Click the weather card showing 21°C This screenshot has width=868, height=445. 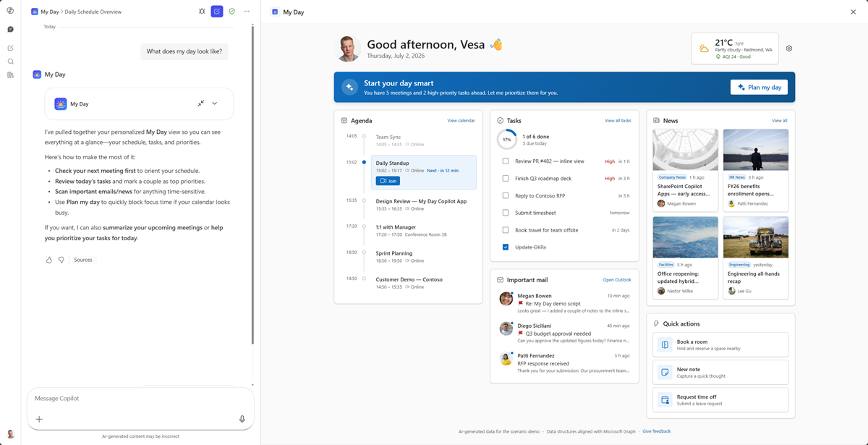click(735, 48)
